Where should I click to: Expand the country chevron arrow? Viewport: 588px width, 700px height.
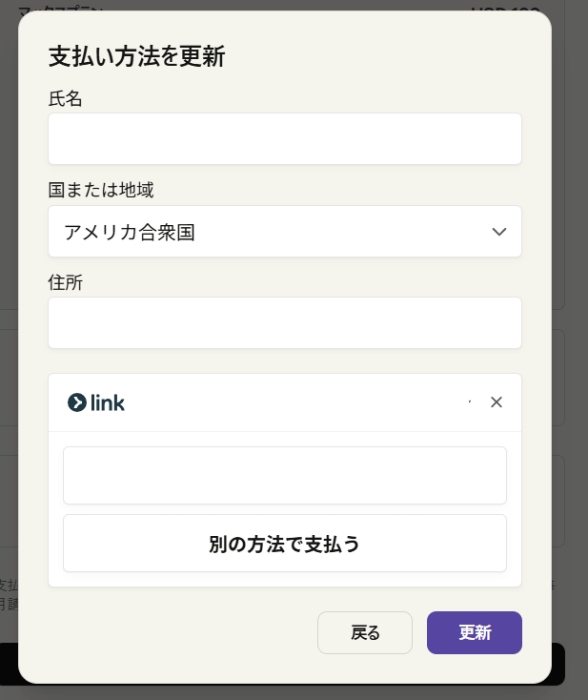click(x=498, y=232)
